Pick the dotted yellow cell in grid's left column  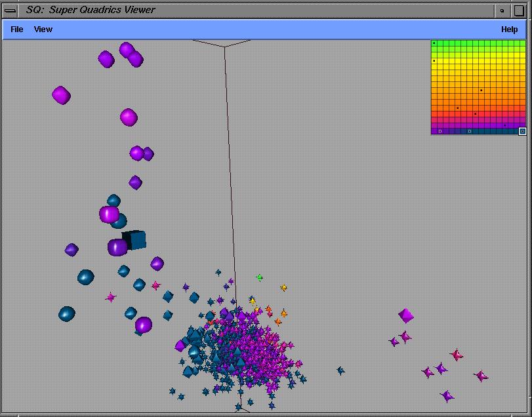pyautogui.click(x=434, y=61)
